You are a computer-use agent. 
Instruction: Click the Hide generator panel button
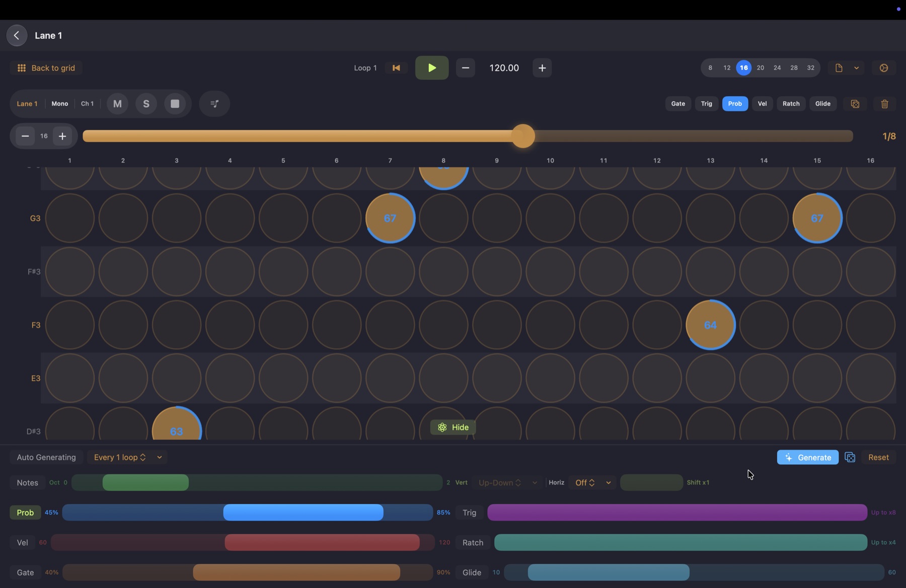pos(453,427)
